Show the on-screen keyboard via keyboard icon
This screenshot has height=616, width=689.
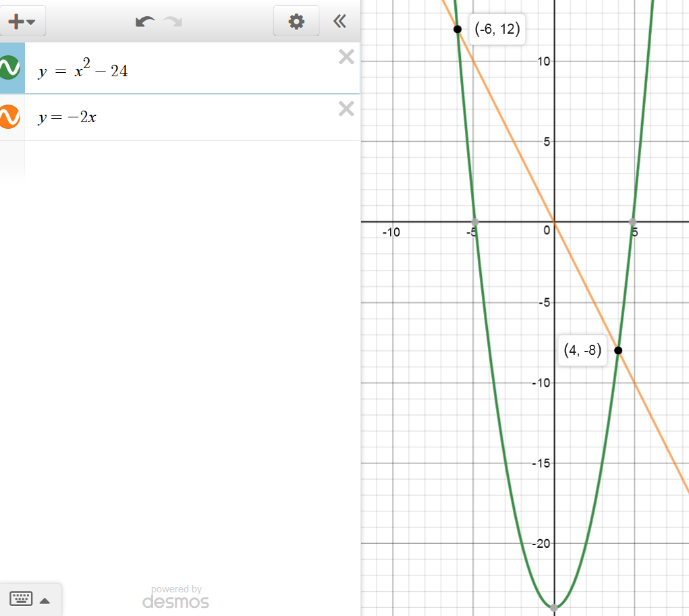[x=21, y=599]
